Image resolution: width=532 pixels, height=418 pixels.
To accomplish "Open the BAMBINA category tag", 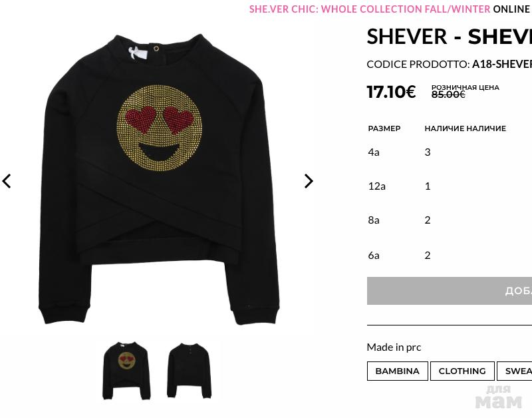I will pos(397,371).
